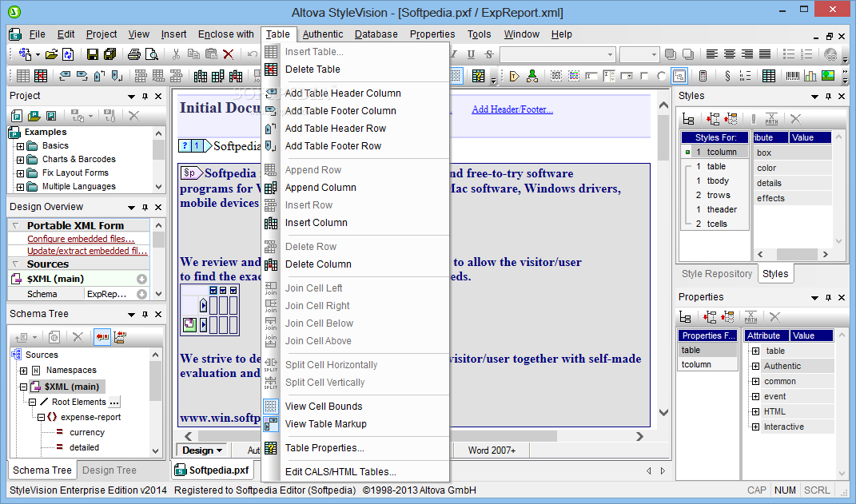The height and width of the screenshot is (504, 856).
Task: Choose Append Column from Table menu
Action: [x=321, y=188]
